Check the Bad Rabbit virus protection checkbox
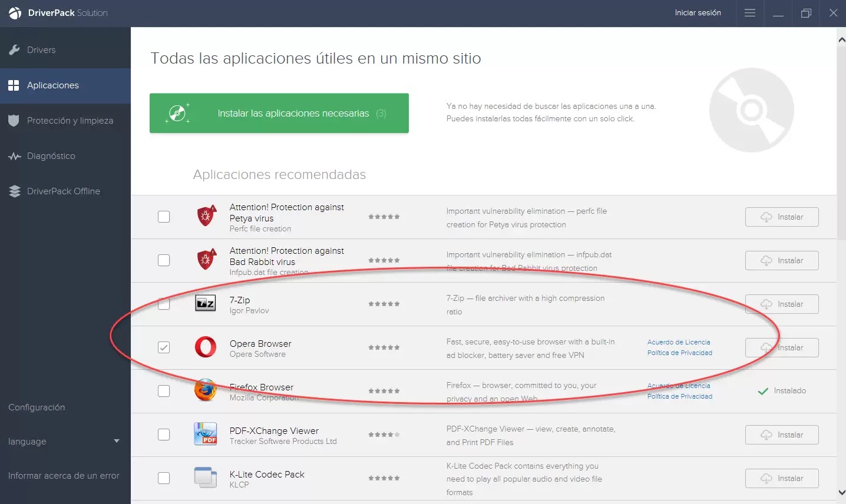Screen dimensions: 846x504 coord(164,260)
